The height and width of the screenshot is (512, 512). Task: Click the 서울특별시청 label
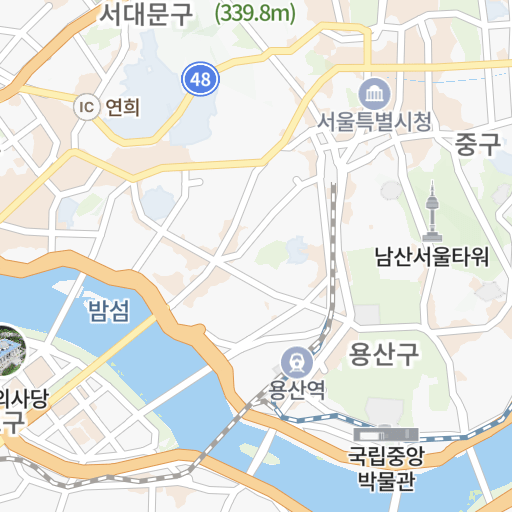point(374,122)
